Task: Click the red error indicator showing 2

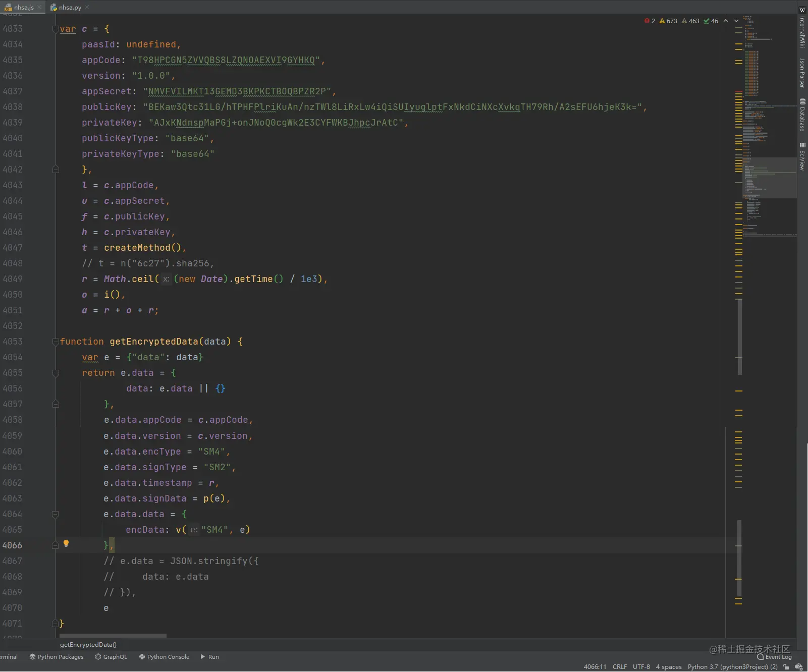Action: point(650,21)
